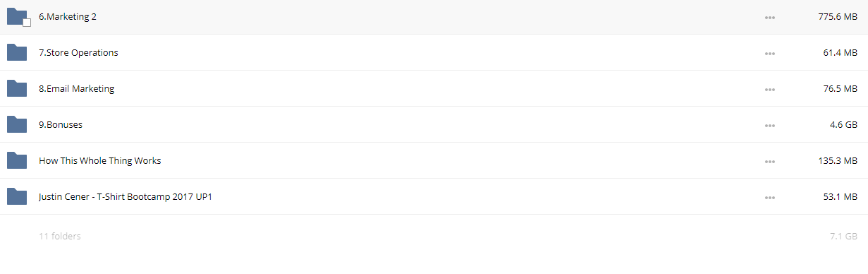Screen dimensions: 868x274
Task: Click the 8.Email Marketing folder icon
Action: [16, 88]
